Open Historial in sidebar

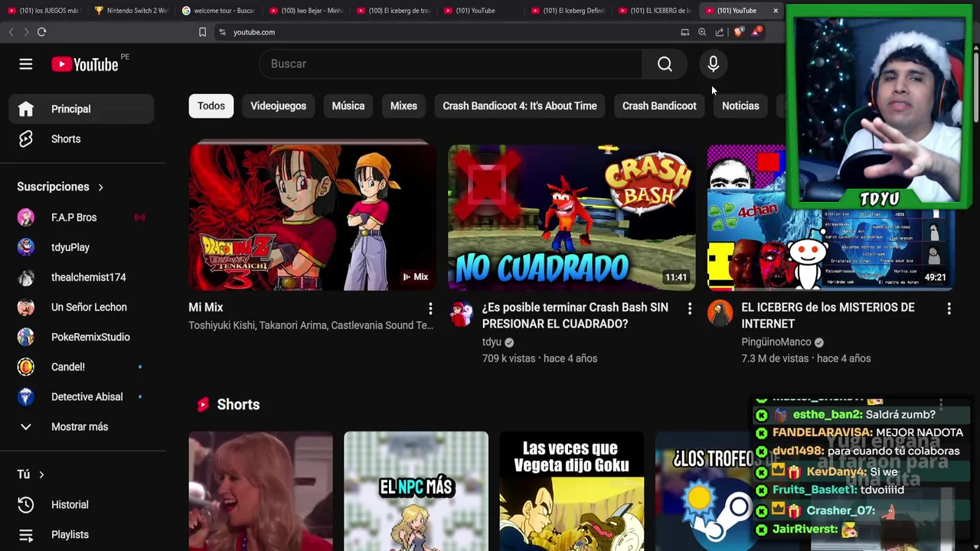[x=81, y=504]
